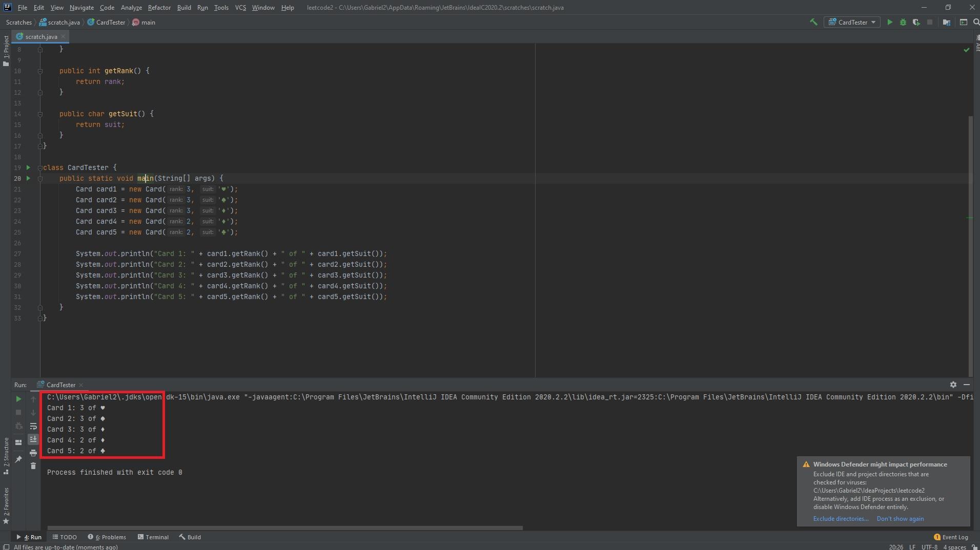Toggle scroll to end in console
Viewport: 980px width, 550px height.
[x=33, y=439]
